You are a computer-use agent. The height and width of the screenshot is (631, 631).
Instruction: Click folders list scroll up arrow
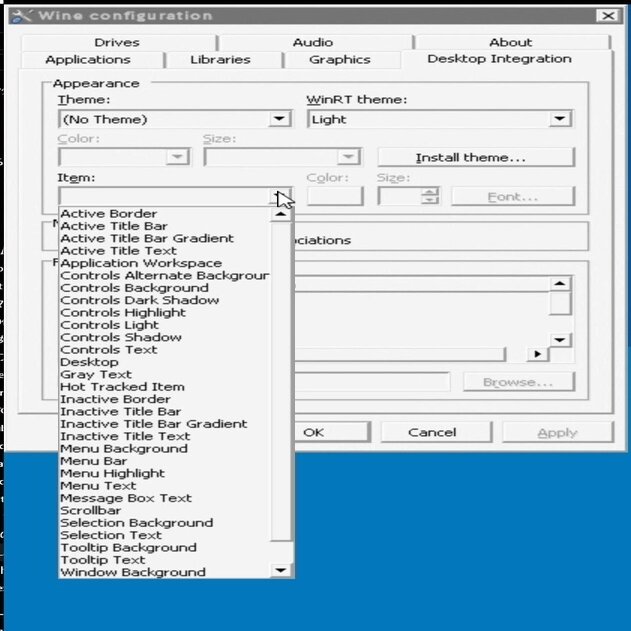560,284
